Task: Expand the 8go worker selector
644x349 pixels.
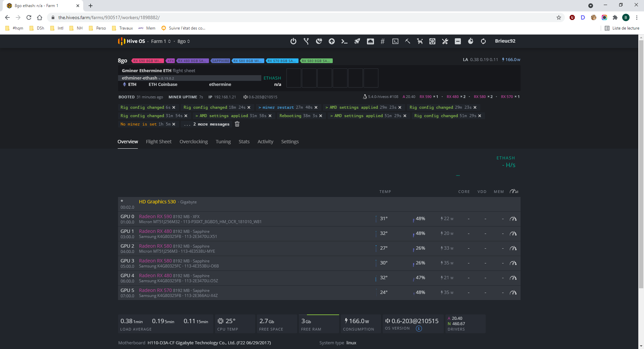Action: point(183,41)
